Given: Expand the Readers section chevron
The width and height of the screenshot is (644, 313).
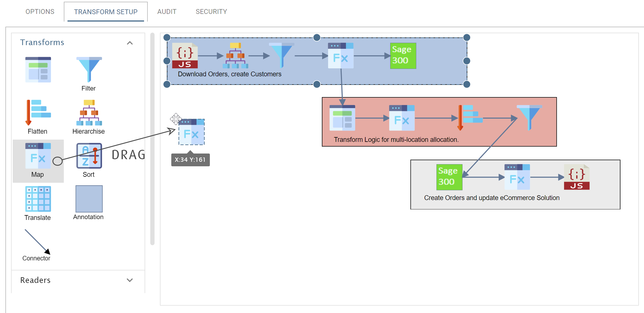Looking at the screenshot, I should pos(130,280).
